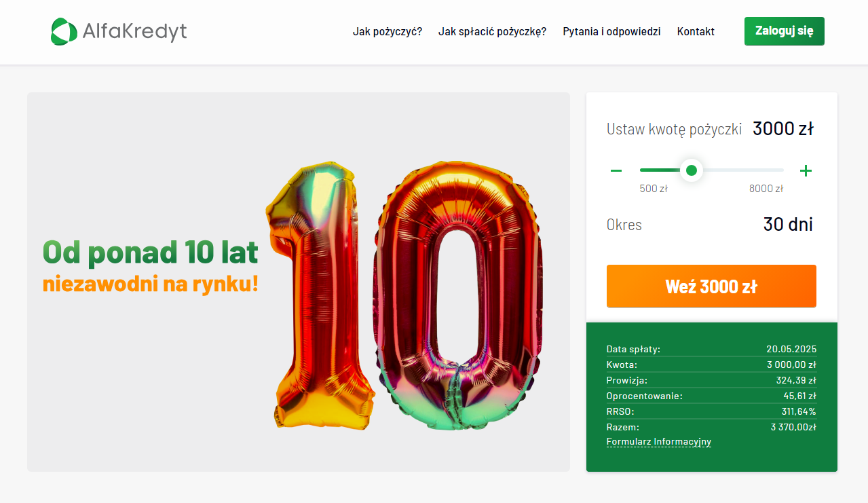The width and height of the screenshot is (868, 503).
Task: Click the loan amount slider handle
Action: pos(692,170)
